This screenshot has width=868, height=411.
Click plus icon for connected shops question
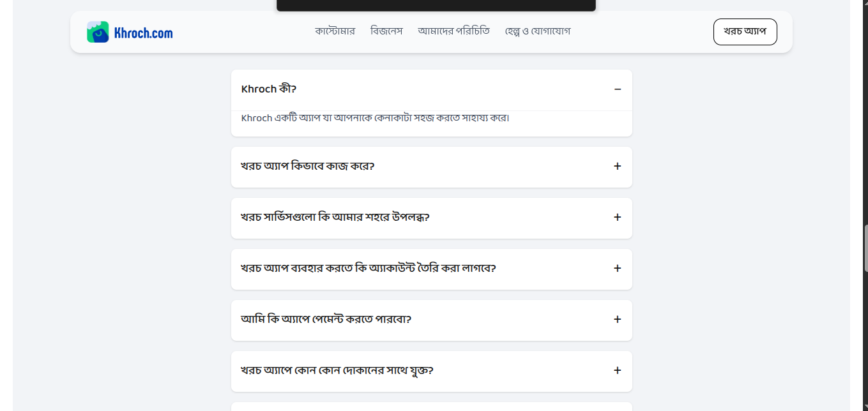618,370
